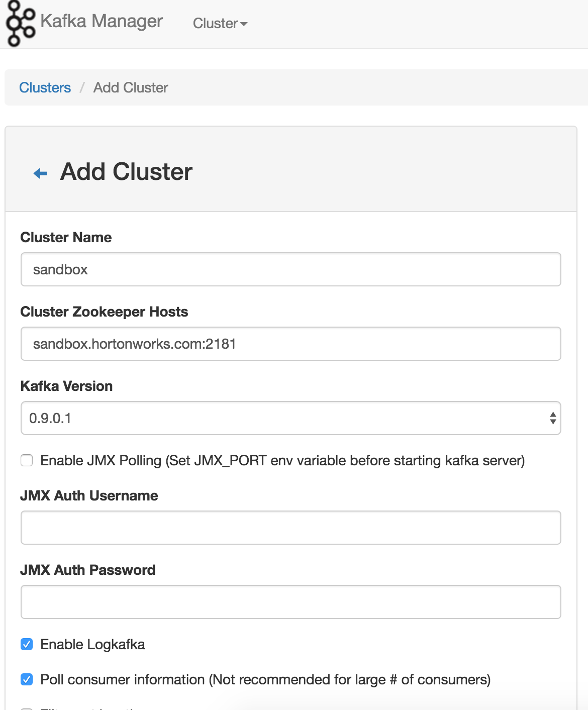Click the JMX Auth Username label

click(x=89, y=495)
